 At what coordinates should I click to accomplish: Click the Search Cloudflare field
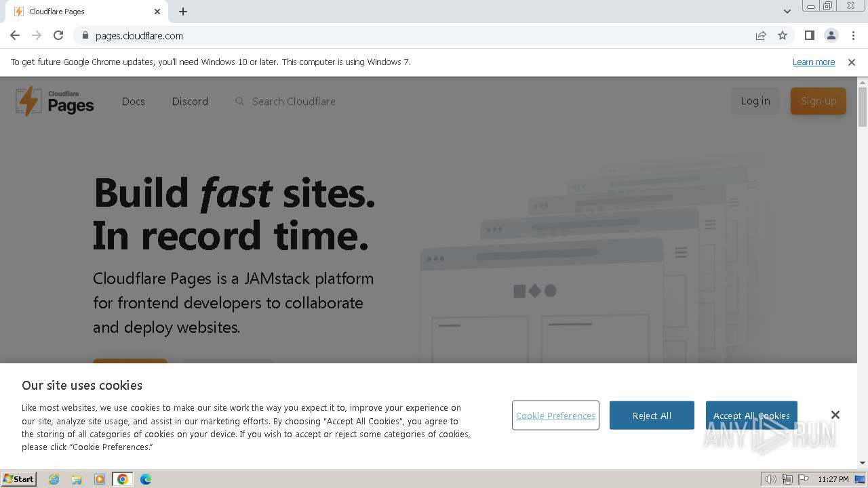coord(294,101)
